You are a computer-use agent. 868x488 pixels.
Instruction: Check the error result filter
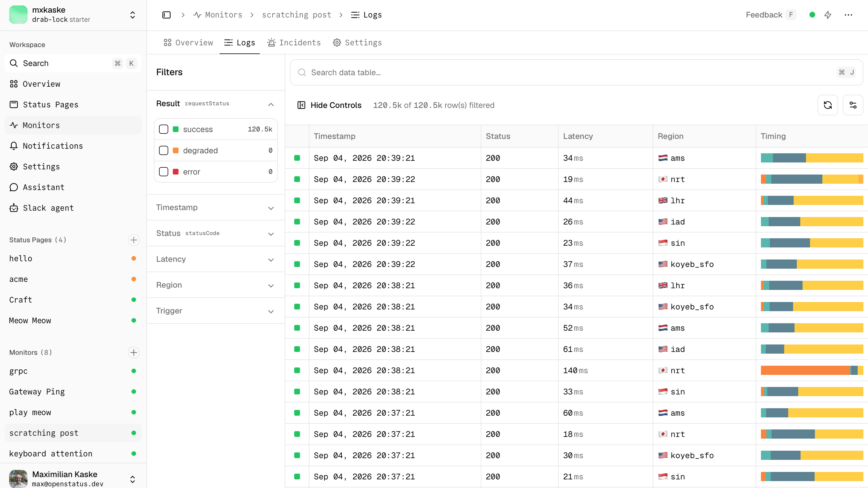point(164,172)
